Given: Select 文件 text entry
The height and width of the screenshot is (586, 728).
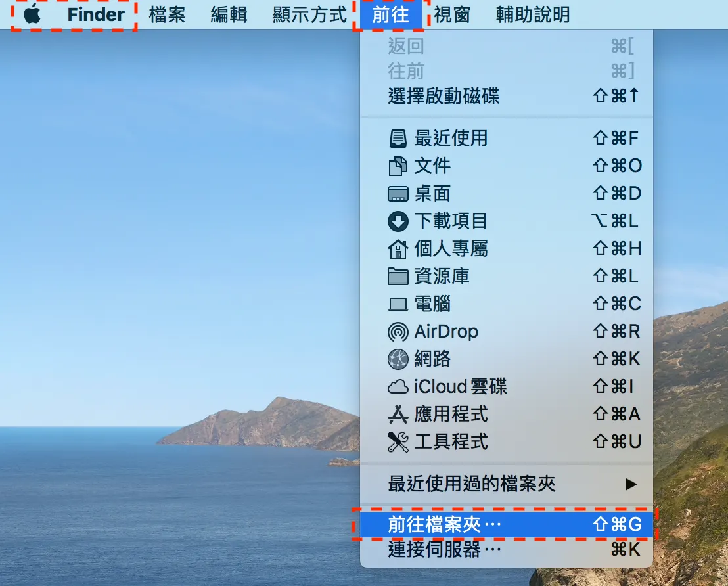Looking at the screenshot, I should (x=432, y=166).
